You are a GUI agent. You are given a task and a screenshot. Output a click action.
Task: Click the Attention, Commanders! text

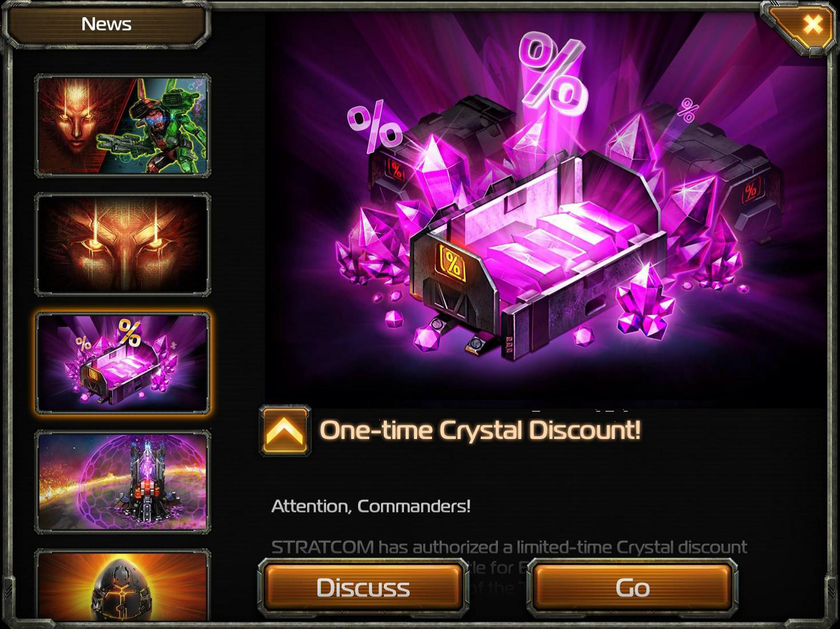pyautogui.click(x=371, y=506)
